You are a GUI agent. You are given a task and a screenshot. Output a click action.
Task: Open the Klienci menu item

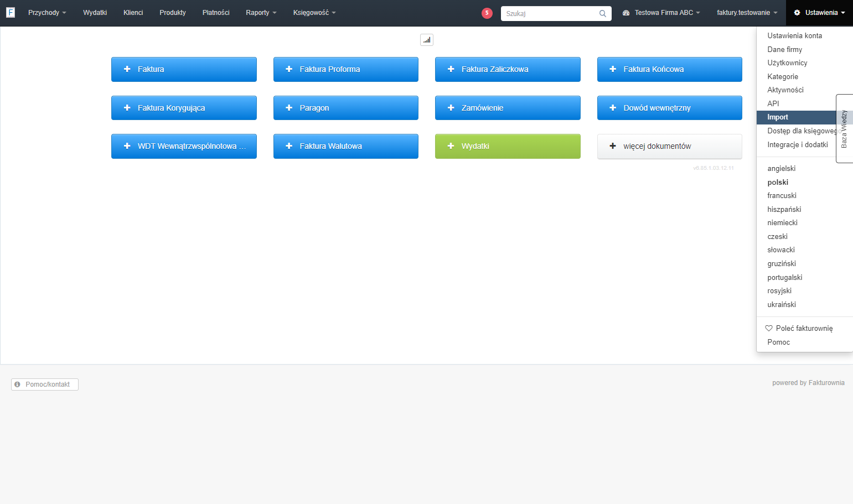pos(133,13)
